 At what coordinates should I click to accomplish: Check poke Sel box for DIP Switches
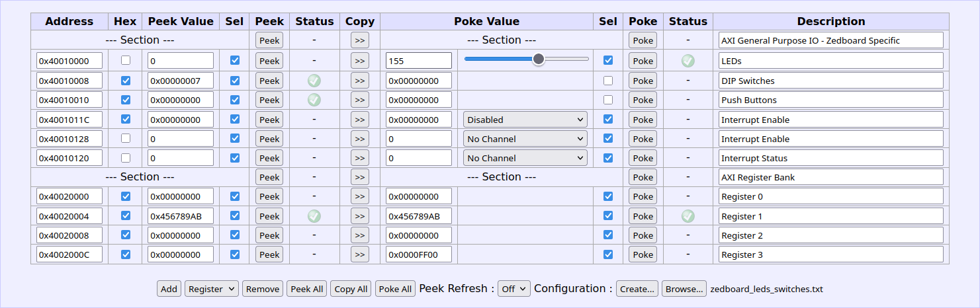pos(608,81)
